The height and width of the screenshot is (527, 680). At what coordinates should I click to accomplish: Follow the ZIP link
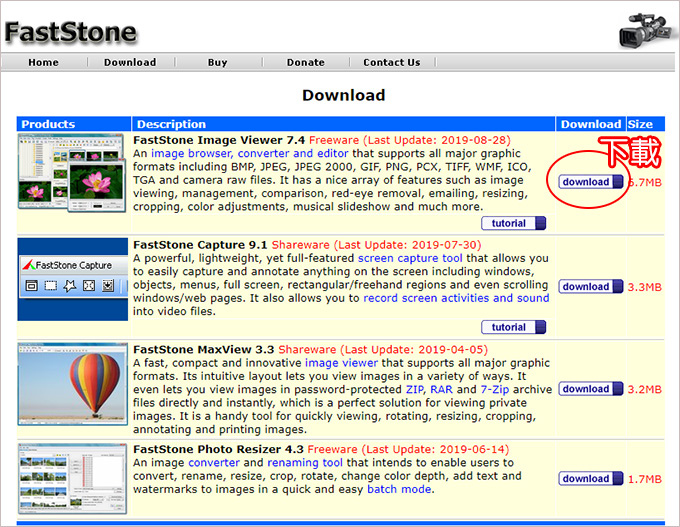tap(415, 390)
